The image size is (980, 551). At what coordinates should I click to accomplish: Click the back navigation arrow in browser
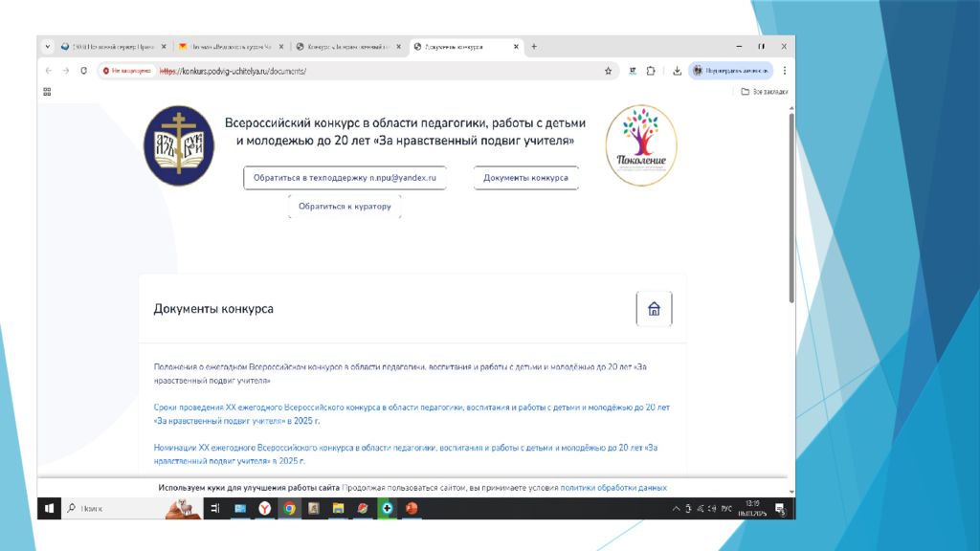(49, 71)
